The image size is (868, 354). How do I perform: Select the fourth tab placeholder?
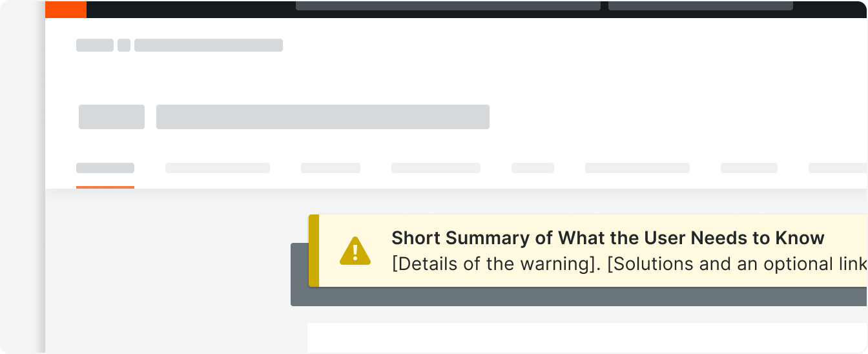coord(436,168)
